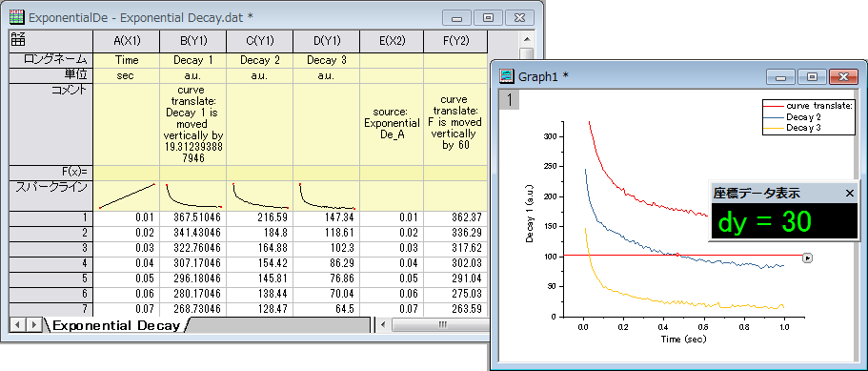Click cell value 147.34
The width and height of the screenshot is (868, 371).
click(327, 217)
